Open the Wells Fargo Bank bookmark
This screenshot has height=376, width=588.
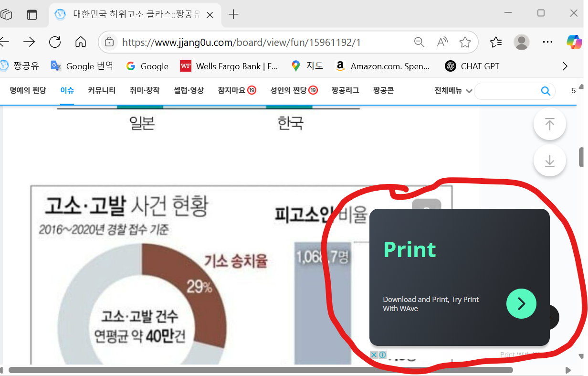[229, 66]
